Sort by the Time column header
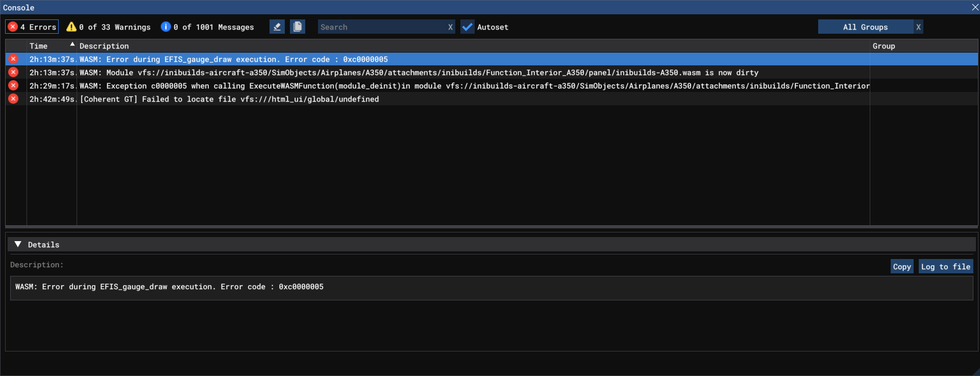Image resolution: width=980 pixels, height=376 pixels. [39, 46]
